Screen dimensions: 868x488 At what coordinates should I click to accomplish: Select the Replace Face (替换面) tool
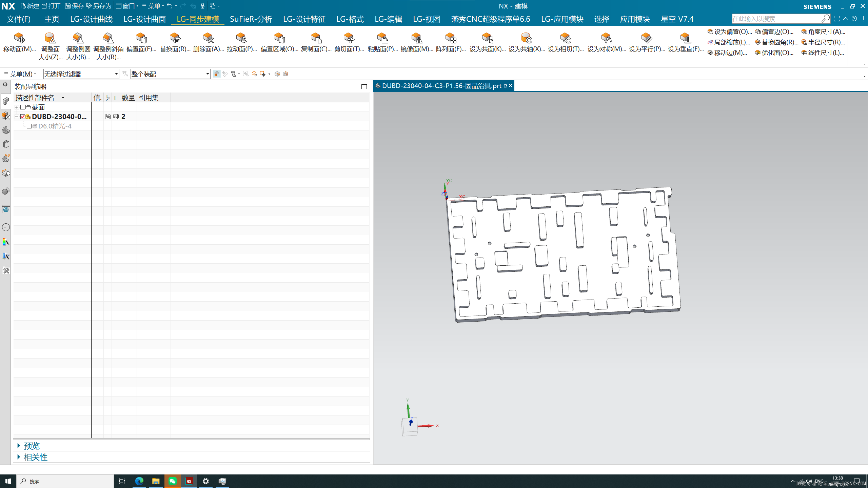[175, 38]
